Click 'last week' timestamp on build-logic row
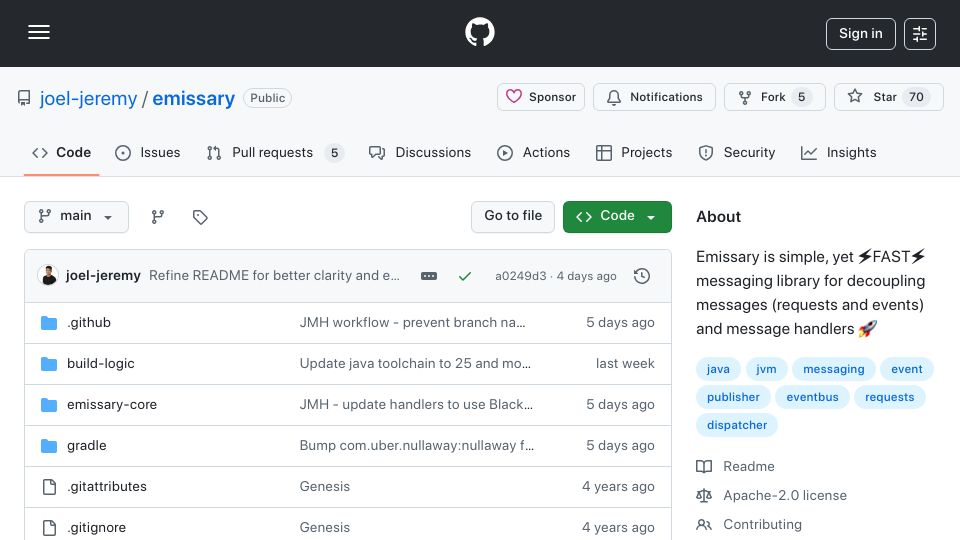This screenshot has width=960, height=540. click(x=625, y=364)
